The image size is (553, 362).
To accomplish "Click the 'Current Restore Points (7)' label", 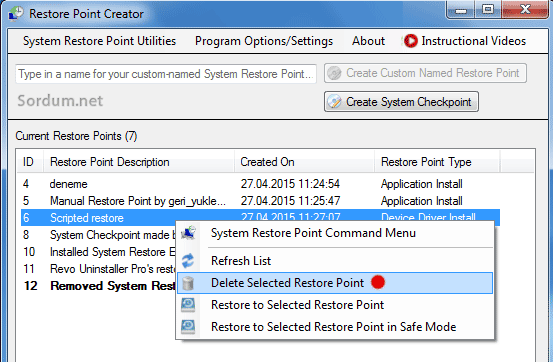I will pos(77,136).
